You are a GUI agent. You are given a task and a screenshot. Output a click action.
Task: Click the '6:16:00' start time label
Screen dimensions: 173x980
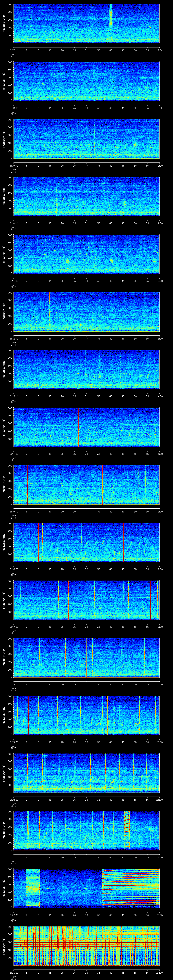(14, 569)
